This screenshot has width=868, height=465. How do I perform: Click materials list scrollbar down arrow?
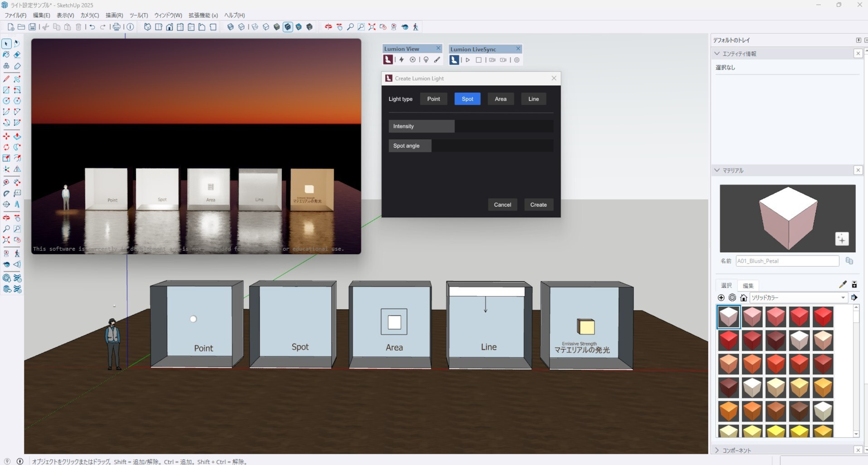856,434
